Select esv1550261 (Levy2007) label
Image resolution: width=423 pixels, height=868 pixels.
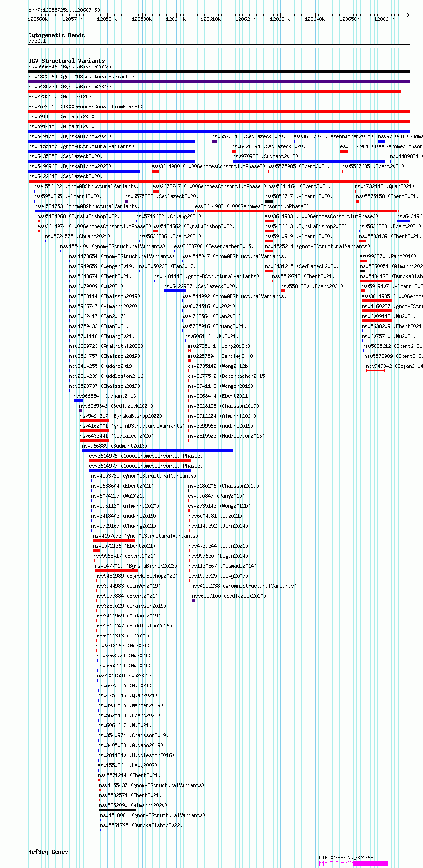click(x=128, y=766)
